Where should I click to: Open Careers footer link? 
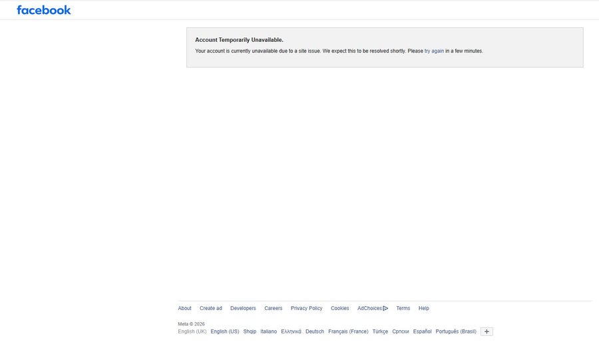click(273, 308)
